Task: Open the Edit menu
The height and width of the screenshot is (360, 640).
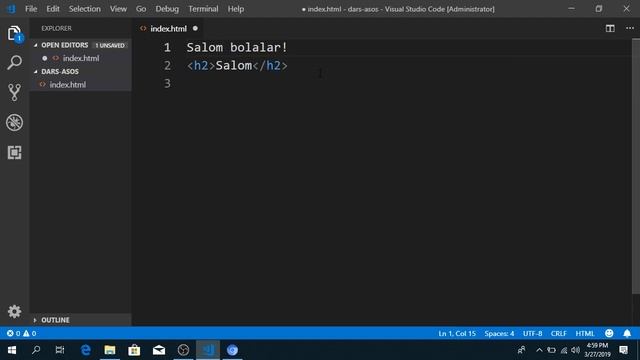Action: point(53,9)
